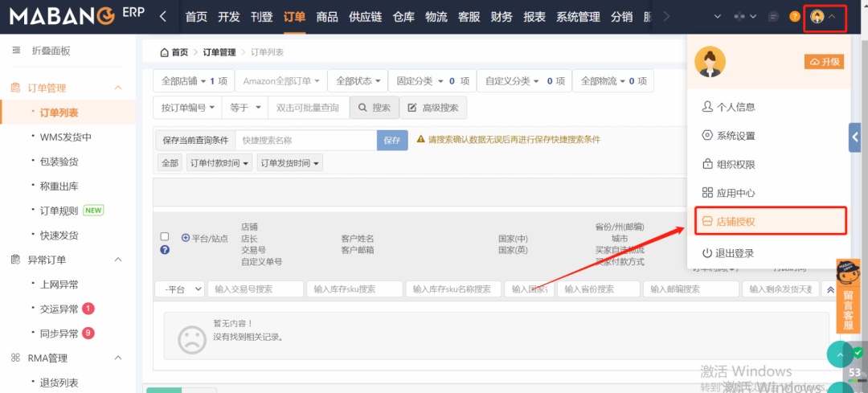Click the home icon in breadcrumb
This screenshot has width=868, height=393.
tap(165, 52)
